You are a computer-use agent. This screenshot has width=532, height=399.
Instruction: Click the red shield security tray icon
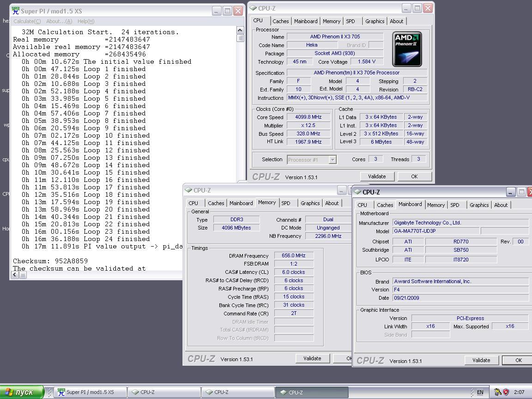(x=506, y=392)
